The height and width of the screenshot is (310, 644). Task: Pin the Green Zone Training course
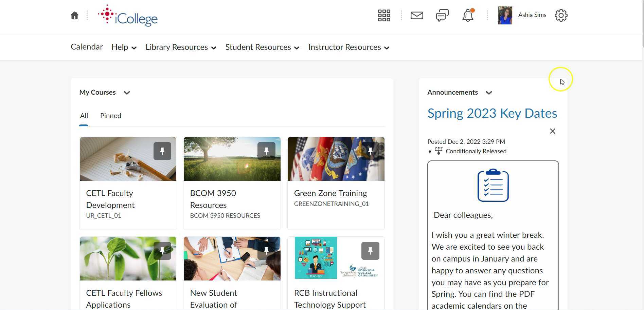pyautogui.click(x=370, y=151)
